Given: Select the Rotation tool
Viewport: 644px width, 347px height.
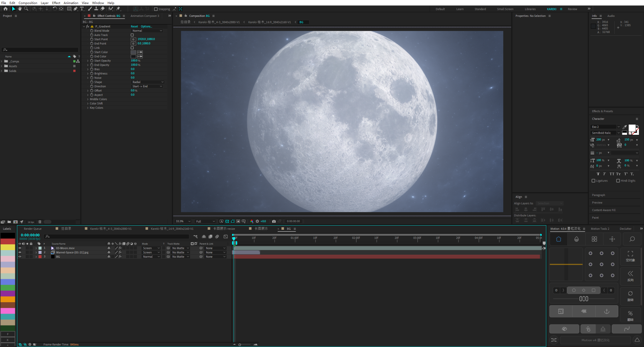Looking at the screenshot, I should point(55,9).
